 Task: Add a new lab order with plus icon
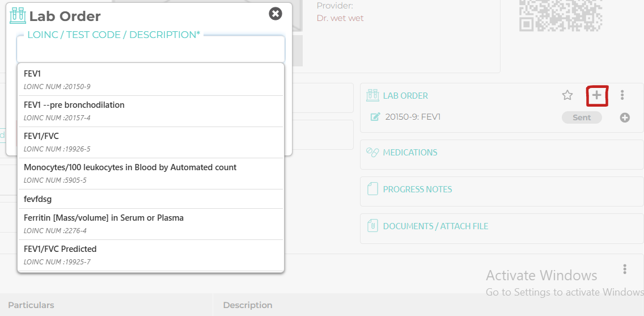[x=596, y=95]
